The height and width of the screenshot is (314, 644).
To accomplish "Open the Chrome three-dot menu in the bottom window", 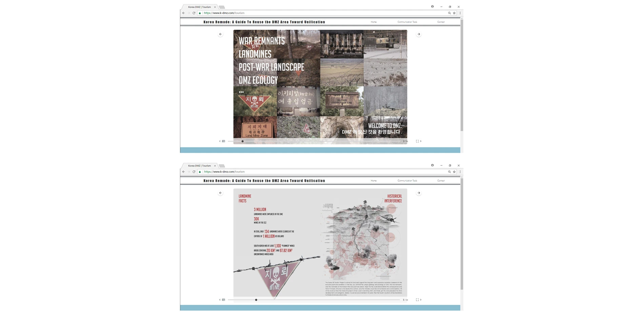I will (460, 172).
